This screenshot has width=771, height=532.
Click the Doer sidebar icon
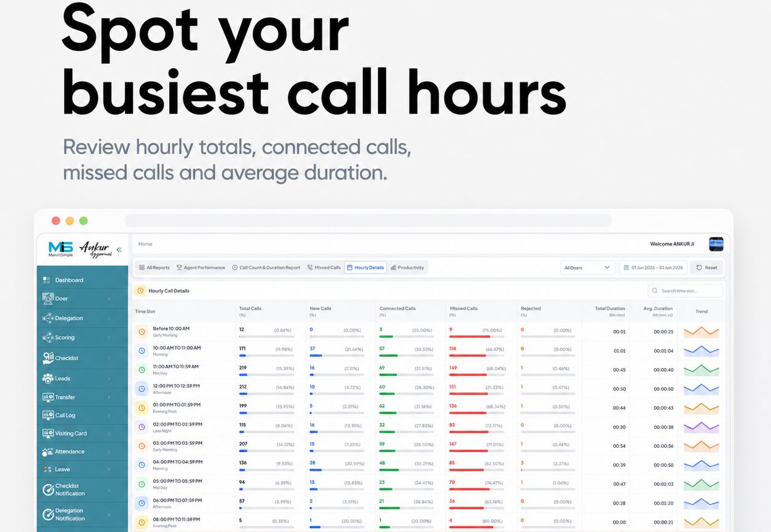(47, 299)
